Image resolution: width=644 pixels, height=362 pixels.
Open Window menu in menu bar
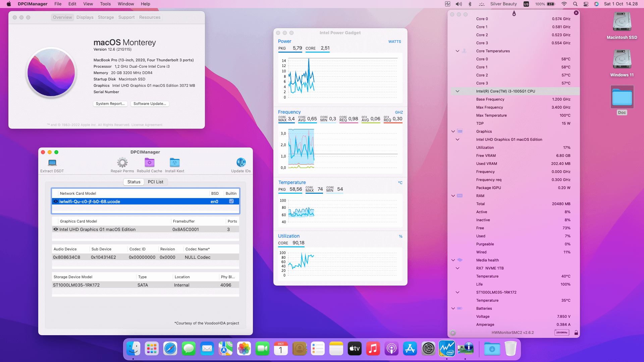click(x=126, y=4)
